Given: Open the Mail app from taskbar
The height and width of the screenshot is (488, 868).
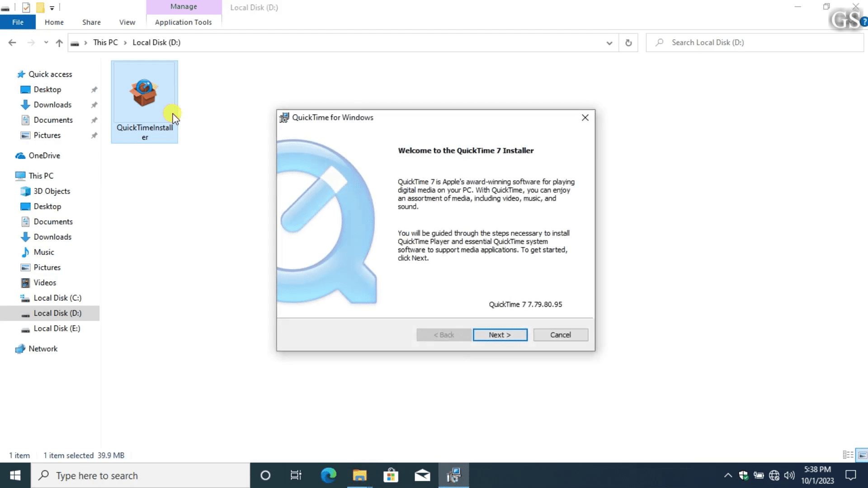Looking at the screenshot, I should pos(422,475).
